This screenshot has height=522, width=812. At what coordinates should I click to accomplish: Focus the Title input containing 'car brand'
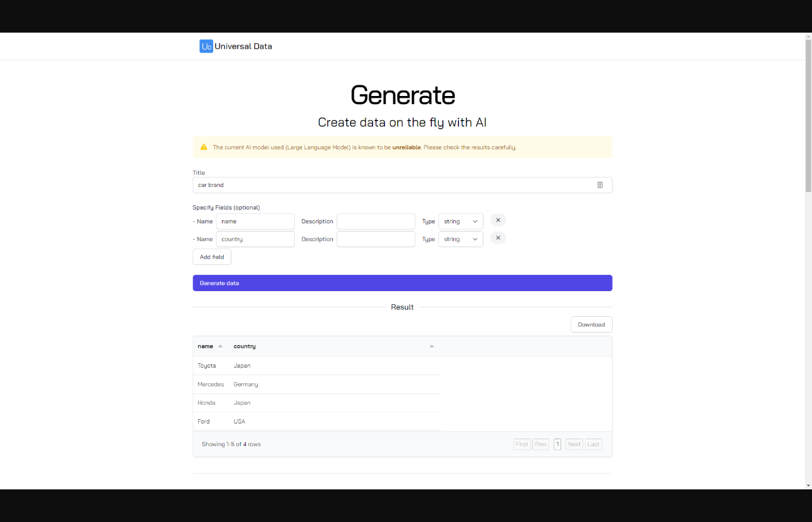tap(392, 185)
